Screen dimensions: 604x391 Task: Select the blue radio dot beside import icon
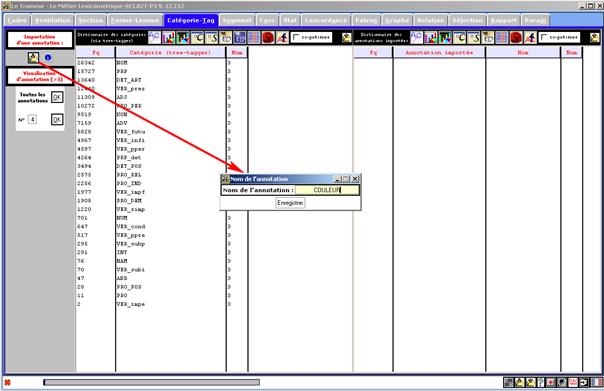tap(48, 58)
